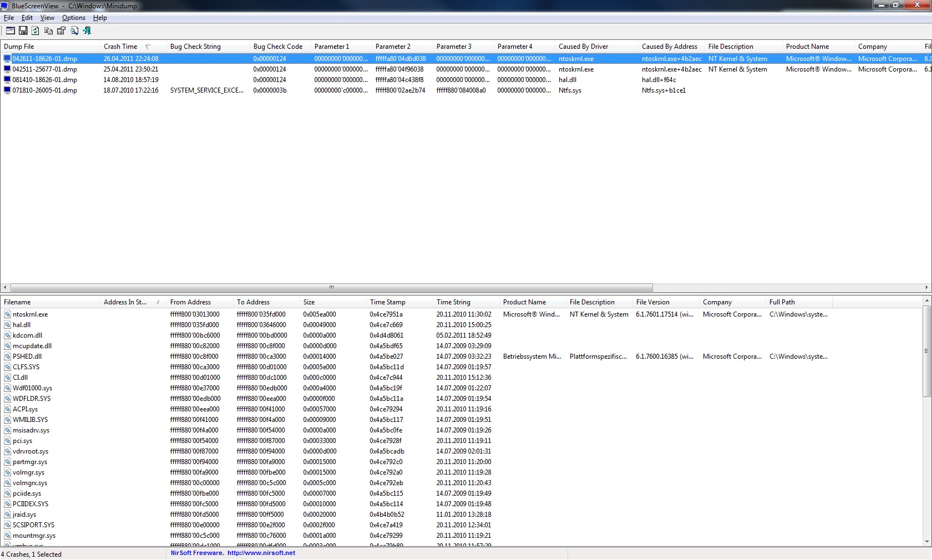The image size is (932, 560).
Task: Click lower pane scroll up arrow
Action: (926, 301)
